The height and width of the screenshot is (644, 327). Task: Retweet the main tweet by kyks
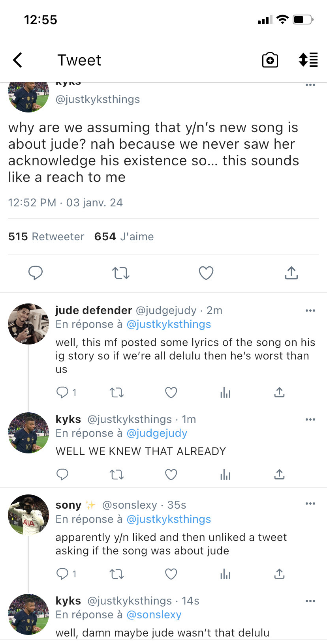pos(120,273)
